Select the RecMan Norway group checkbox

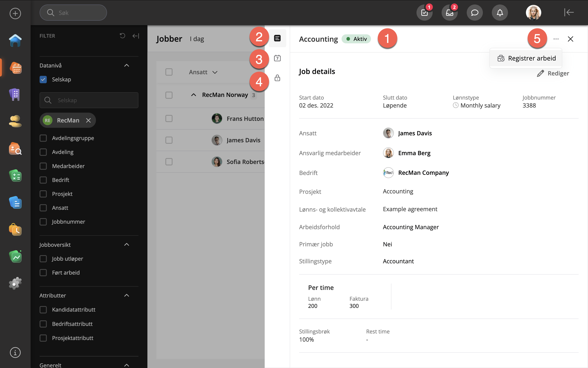click(169, 95)
